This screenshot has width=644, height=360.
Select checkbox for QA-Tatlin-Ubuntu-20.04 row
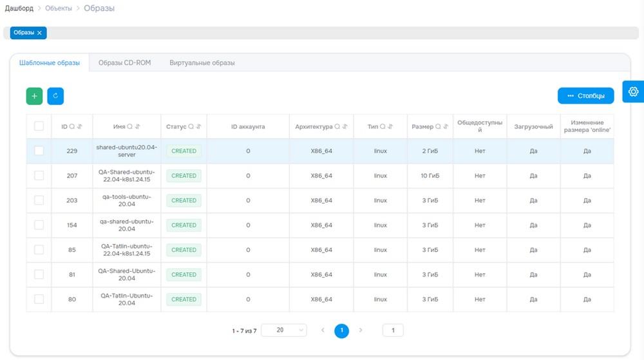point(39,299)
